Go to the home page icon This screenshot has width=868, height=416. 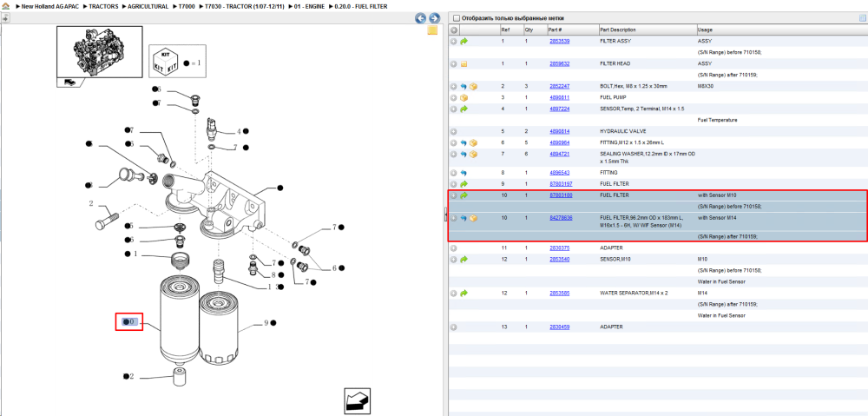[5, 6]
